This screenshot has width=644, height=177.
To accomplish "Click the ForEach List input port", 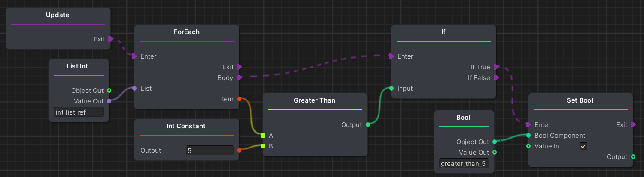I will [134, 88].
